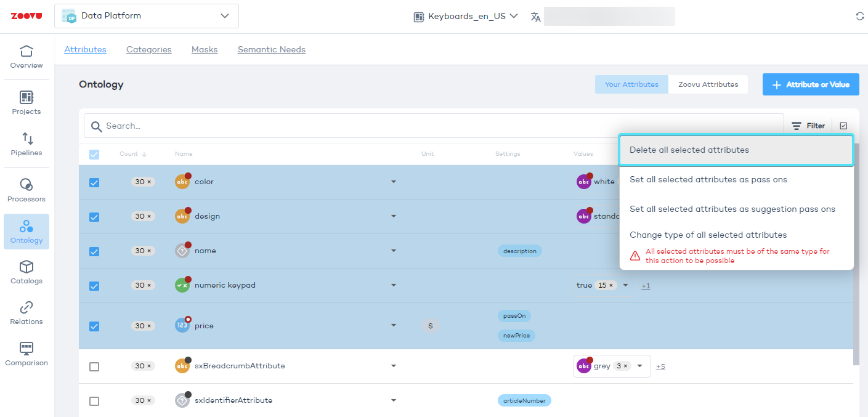
Task: Switch to the Semantic Needs tab
Action: click(271, 49)
